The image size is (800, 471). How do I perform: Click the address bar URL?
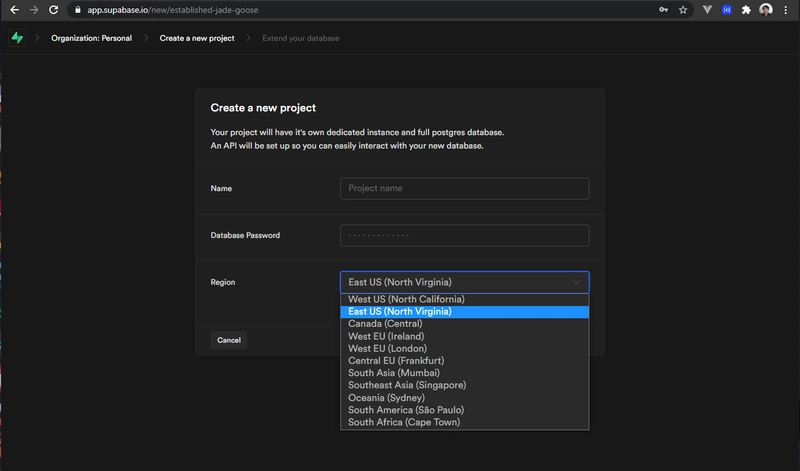click(172, 10)
